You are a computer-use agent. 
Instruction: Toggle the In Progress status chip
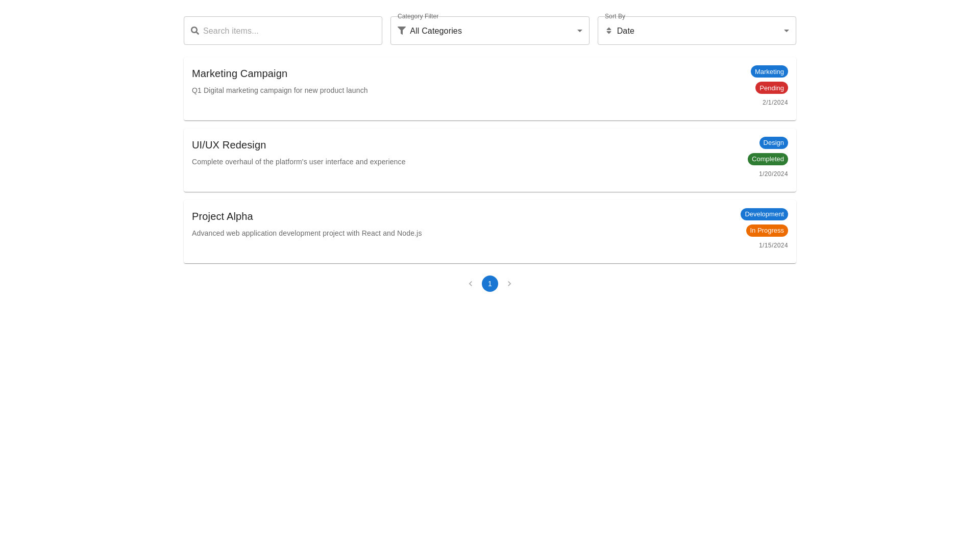767,230
